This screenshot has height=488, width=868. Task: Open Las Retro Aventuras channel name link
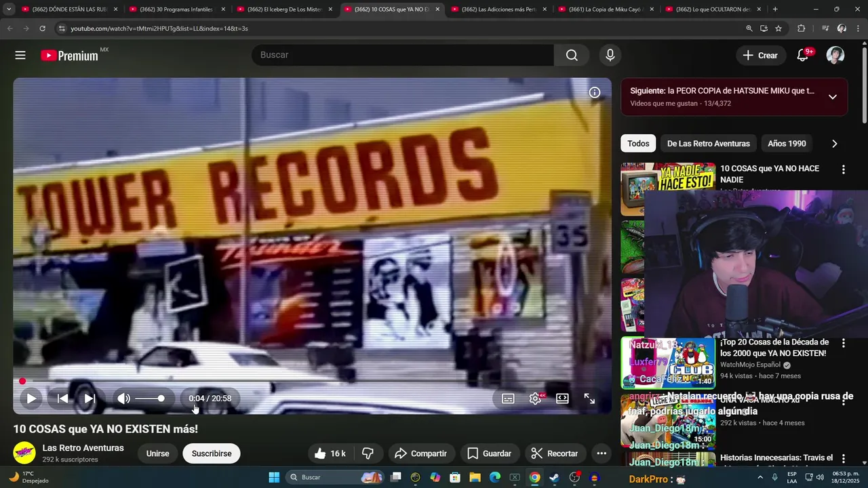click(83, 448)
